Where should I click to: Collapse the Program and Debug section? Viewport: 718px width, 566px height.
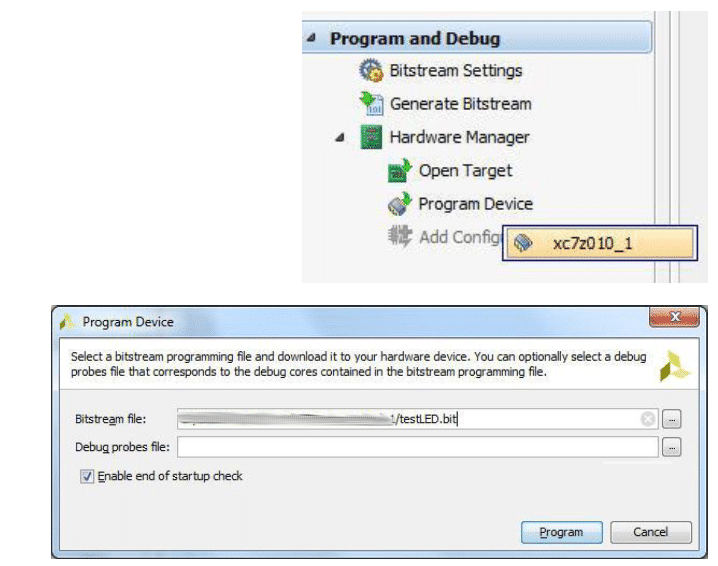click(x=310, y=39)
